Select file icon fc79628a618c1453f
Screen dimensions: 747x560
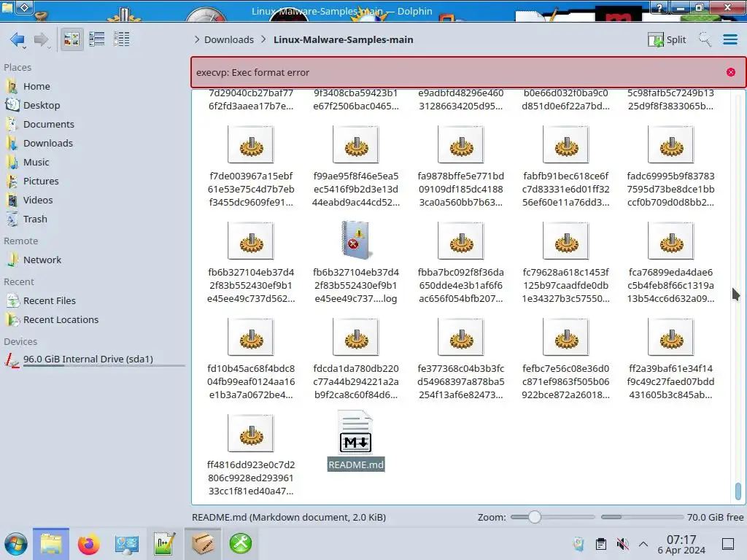(x=566, y=241)
